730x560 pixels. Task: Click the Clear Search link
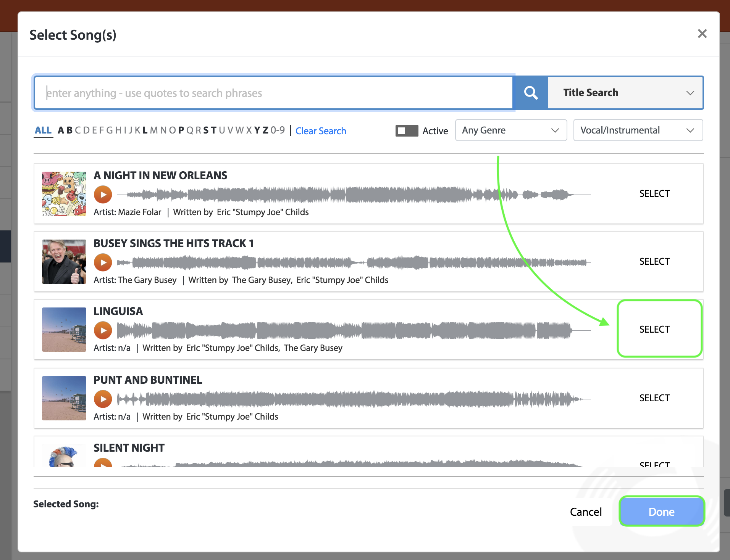point(321,131)
